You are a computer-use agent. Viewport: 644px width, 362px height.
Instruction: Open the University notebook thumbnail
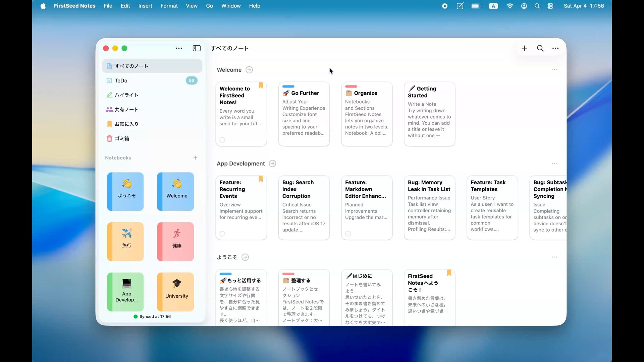175,292
